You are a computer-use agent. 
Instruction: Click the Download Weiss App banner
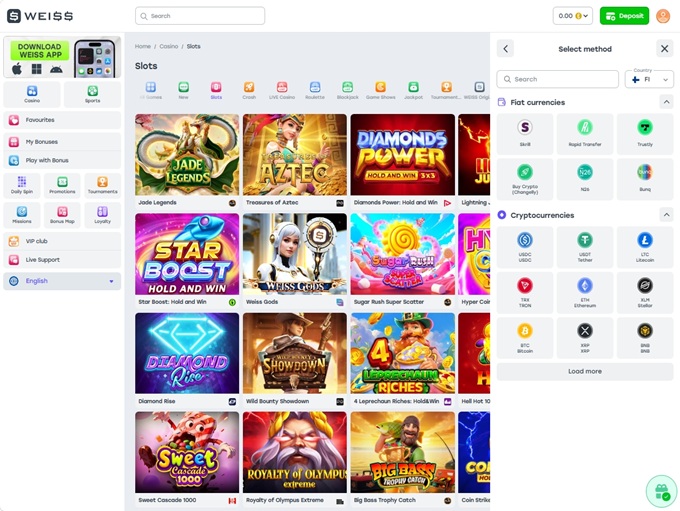coord(62,57)
